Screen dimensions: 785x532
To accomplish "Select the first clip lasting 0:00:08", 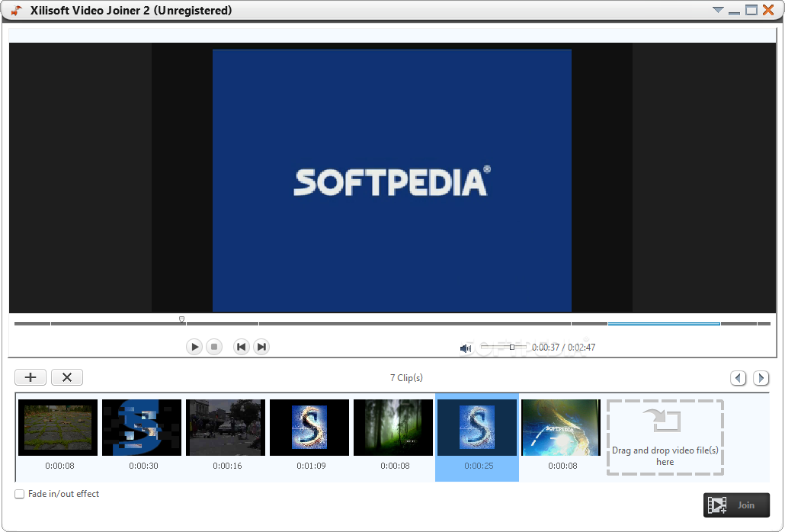I will (58, 428).
